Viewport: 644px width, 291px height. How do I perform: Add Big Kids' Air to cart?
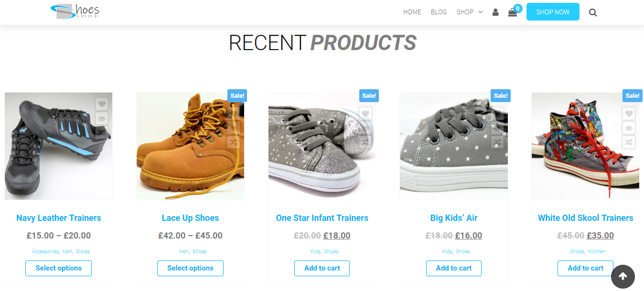point(453,268)
